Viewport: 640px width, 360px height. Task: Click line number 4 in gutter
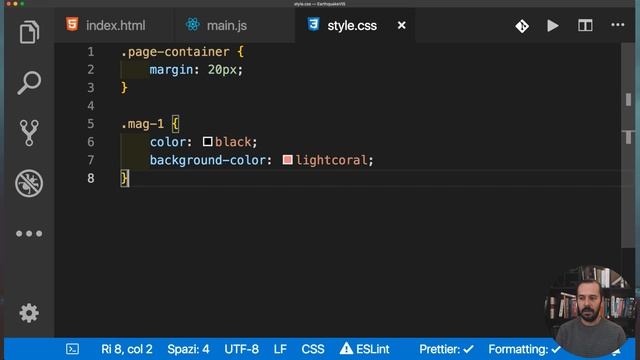tap(91, 106)
